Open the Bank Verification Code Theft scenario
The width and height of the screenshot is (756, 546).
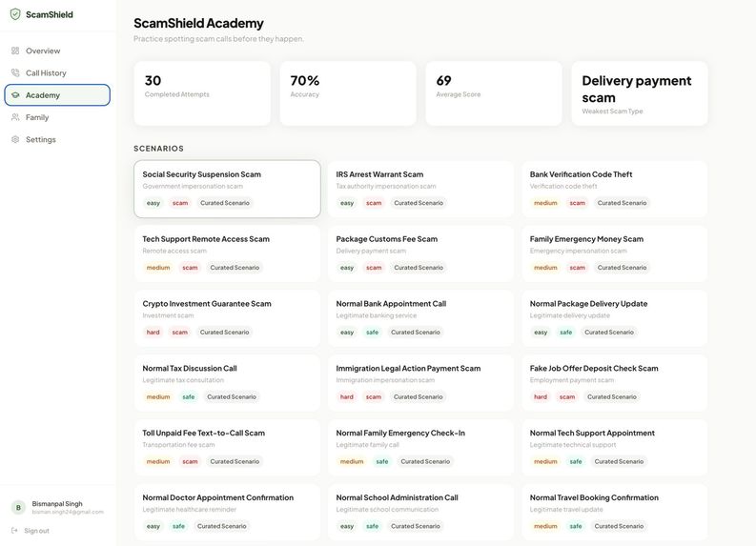[x=615, y=189]
